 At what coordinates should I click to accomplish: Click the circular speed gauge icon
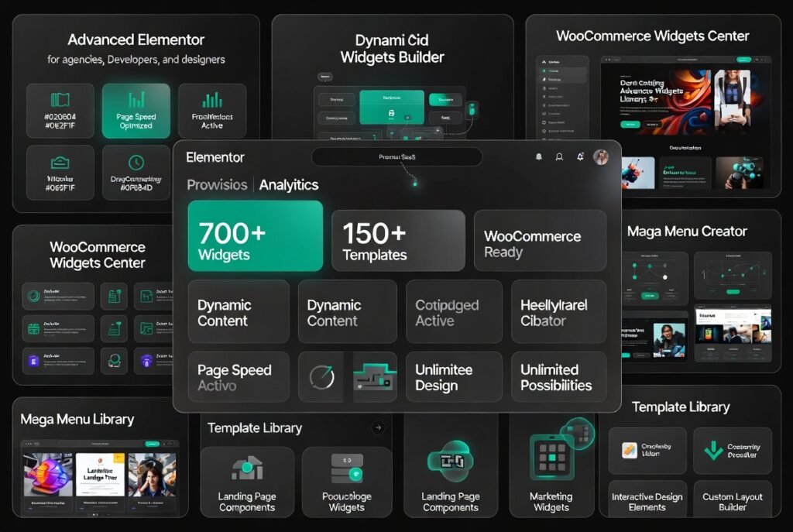[321, 377]
